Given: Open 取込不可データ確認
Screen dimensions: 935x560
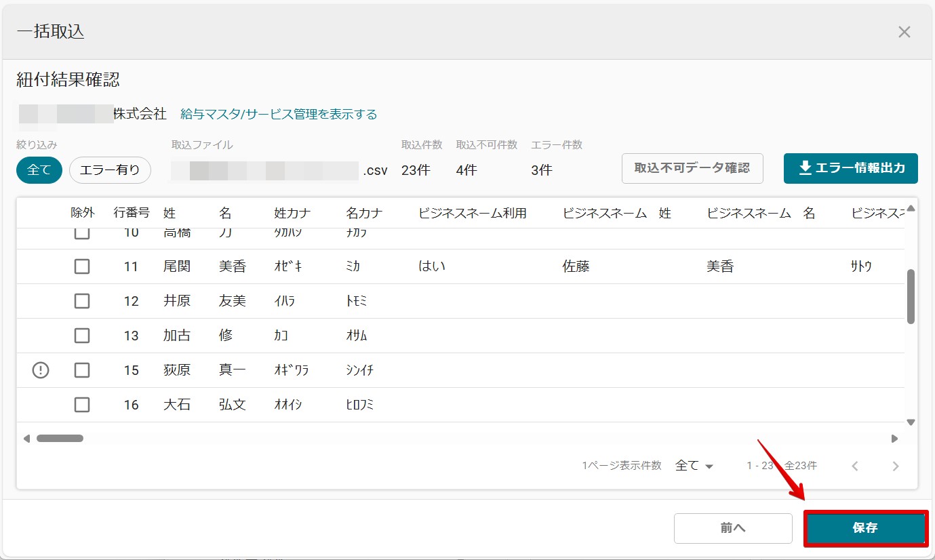Looking at the screenshot, I should (x=692, y=168).
